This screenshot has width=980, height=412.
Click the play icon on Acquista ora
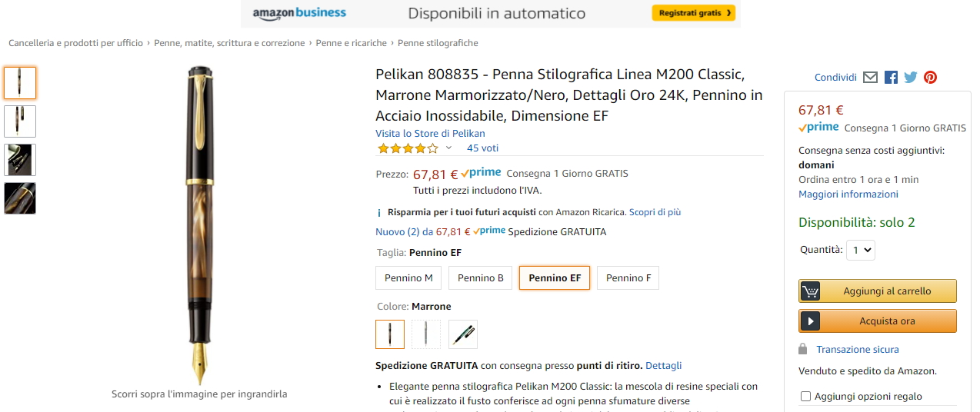click(810, 321)
